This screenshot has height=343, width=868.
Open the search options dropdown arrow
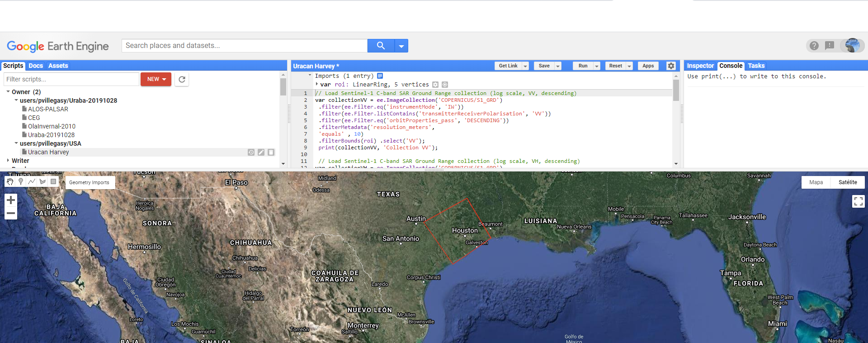[401, 46]
